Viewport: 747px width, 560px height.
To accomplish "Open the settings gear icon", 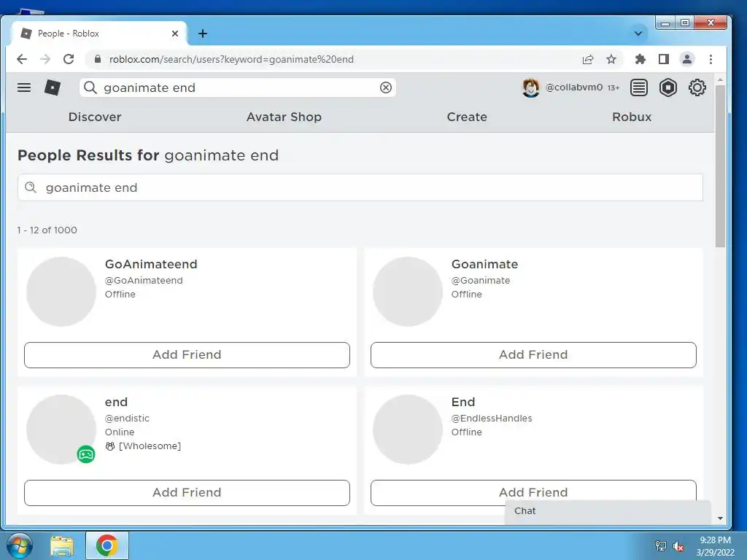I will [x=697, y=87].
